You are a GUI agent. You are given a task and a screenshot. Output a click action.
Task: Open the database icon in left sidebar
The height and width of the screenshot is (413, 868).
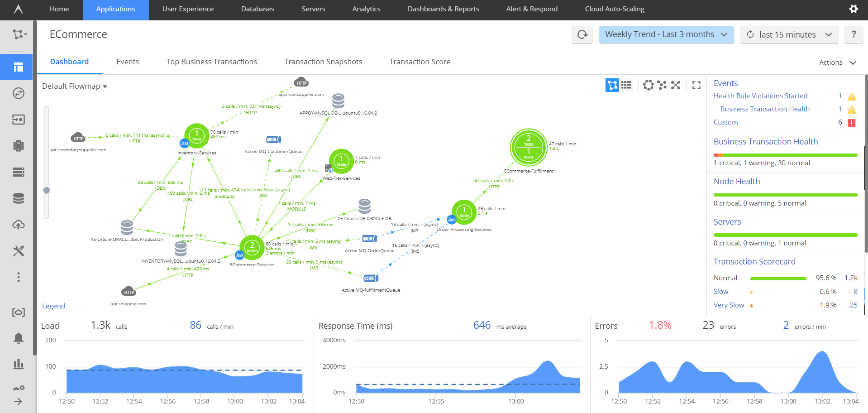[18, 198]
